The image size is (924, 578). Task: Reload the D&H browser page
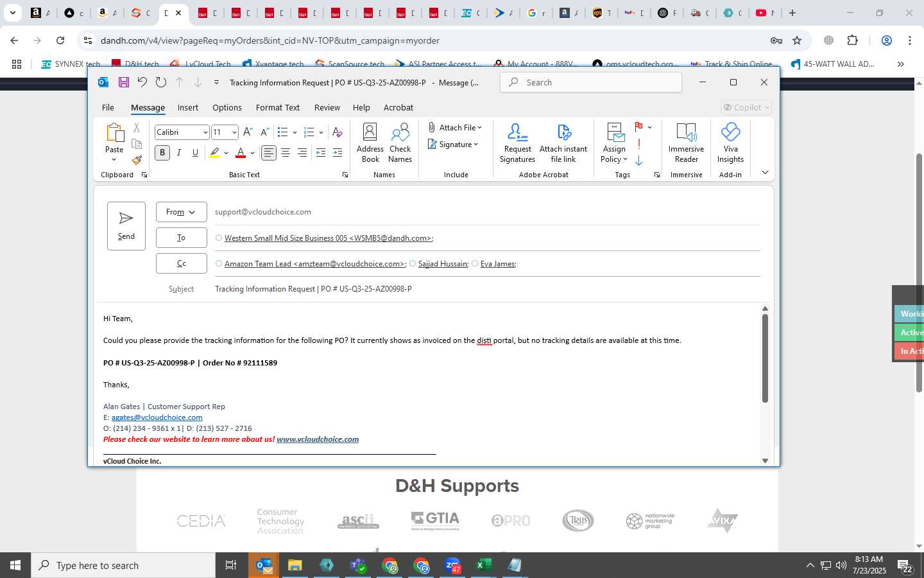(60, 40)
